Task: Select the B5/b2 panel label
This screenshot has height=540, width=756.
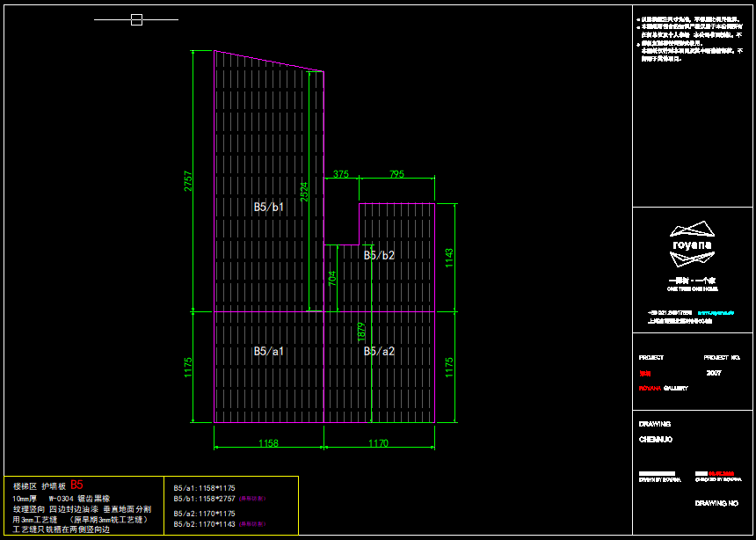Action: click(379, 255)
